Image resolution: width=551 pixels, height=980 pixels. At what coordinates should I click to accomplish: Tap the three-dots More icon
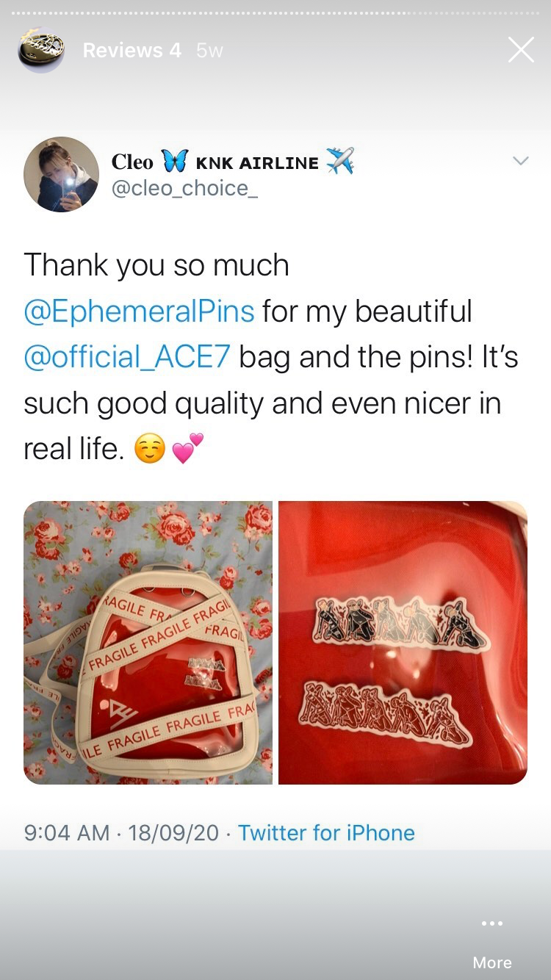point(492,923)
